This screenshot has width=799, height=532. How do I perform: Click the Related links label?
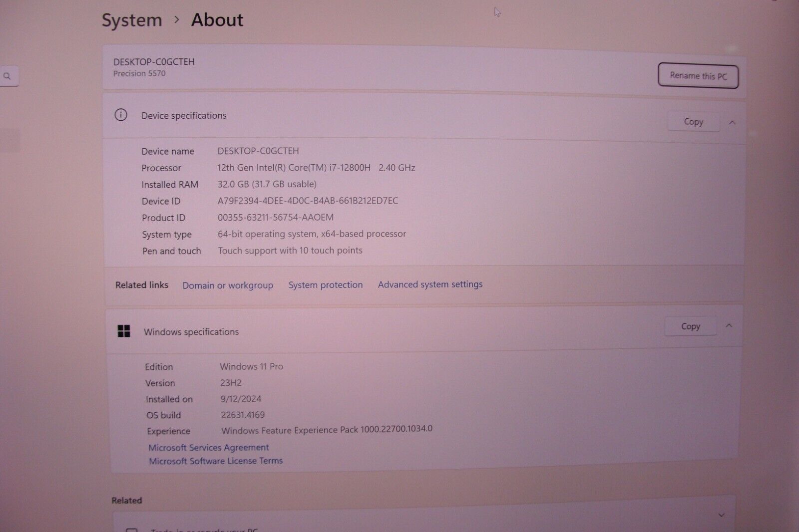[x=142, y=285]
